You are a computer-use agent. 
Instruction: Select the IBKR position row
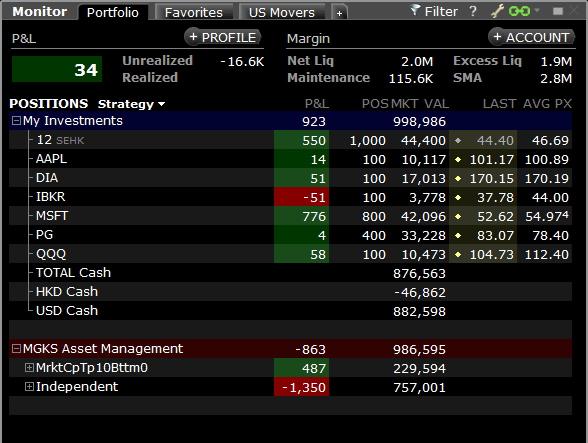pos(291,197)
